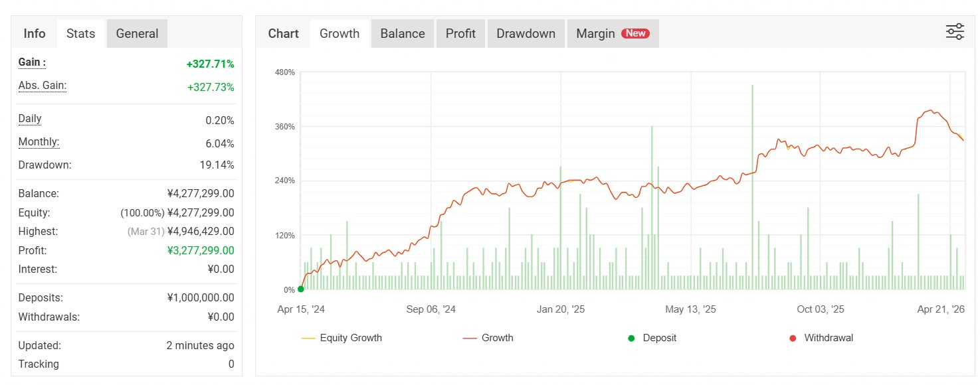Click the underlined Daily label
The height and width of the screenshot is (385, 980).
[30, 119]
